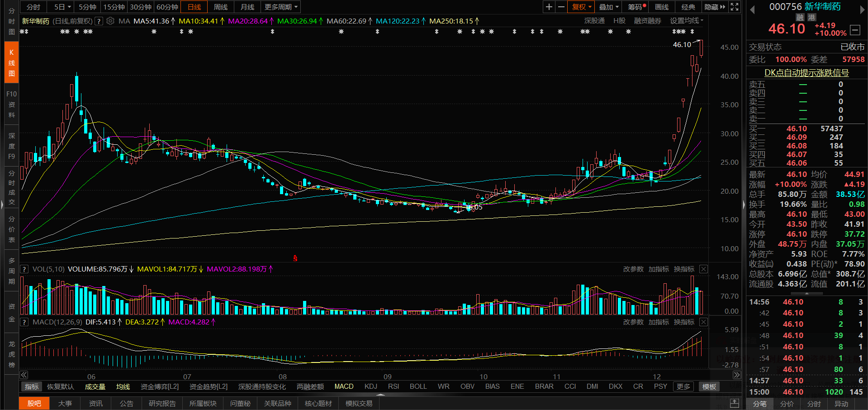Switch to 月线 monthly tab
Viewport: 868px width, 410px height.
point(247,7)
